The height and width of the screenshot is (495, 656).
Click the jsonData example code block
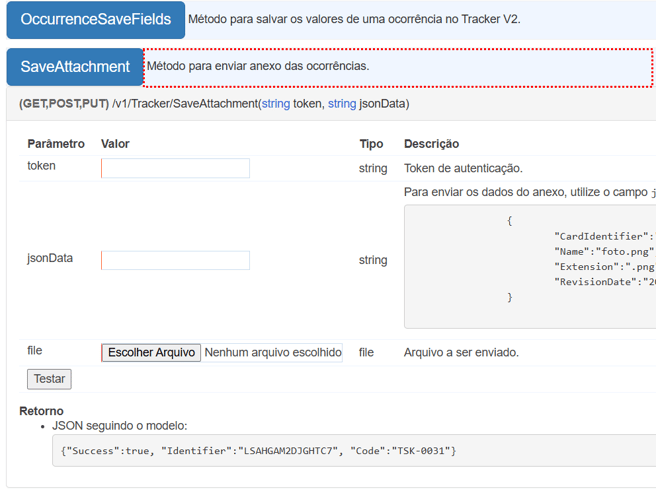click(530, 266)
